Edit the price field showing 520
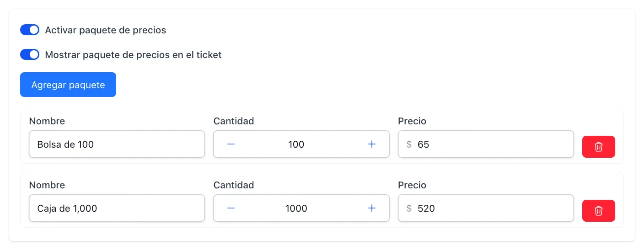Screen dimensions: 644x251 click(x=486, y=208)
